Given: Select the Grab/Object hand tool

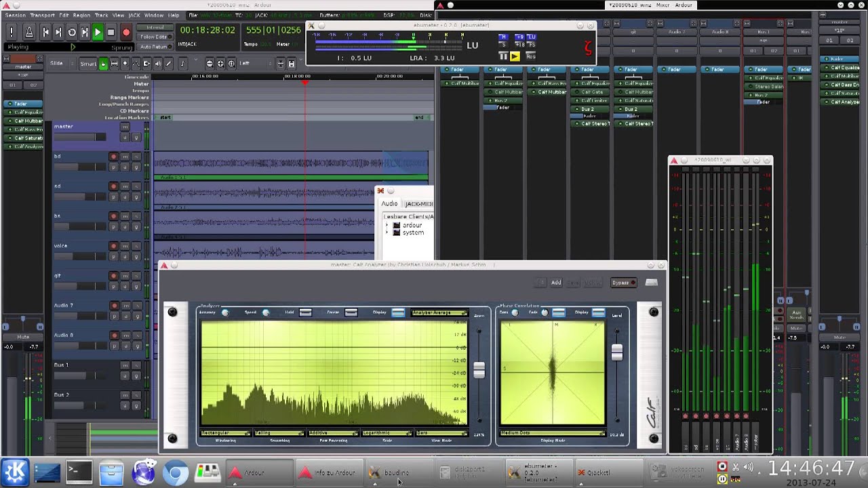Looking at the screenshot, I should click(103, 64).
